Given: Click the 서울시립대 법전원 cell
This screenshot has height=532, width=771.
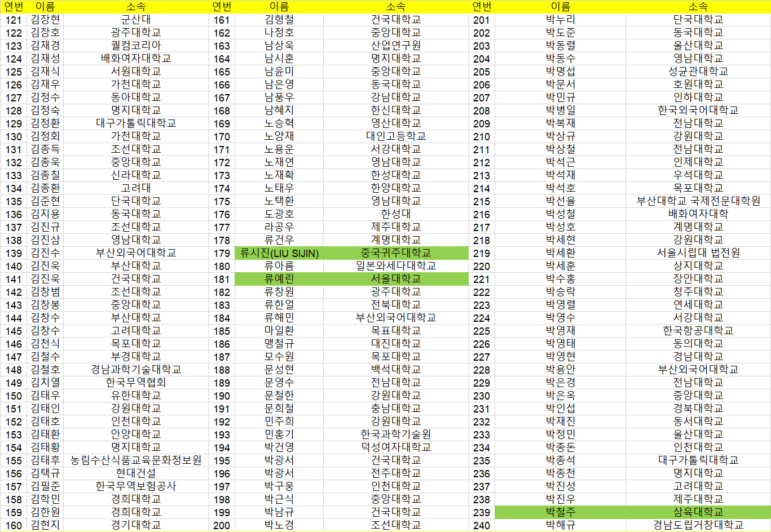Looking at the screenshot, I should [698, 253].
